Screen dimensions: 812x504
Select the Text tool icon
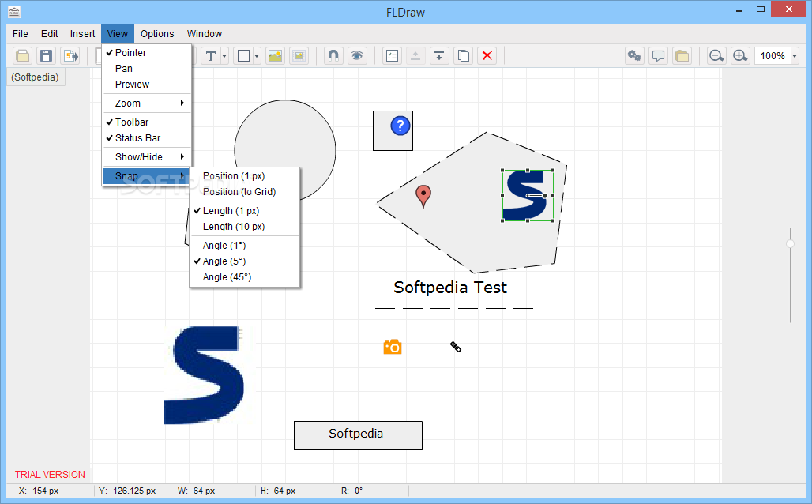tap(211, 55)
